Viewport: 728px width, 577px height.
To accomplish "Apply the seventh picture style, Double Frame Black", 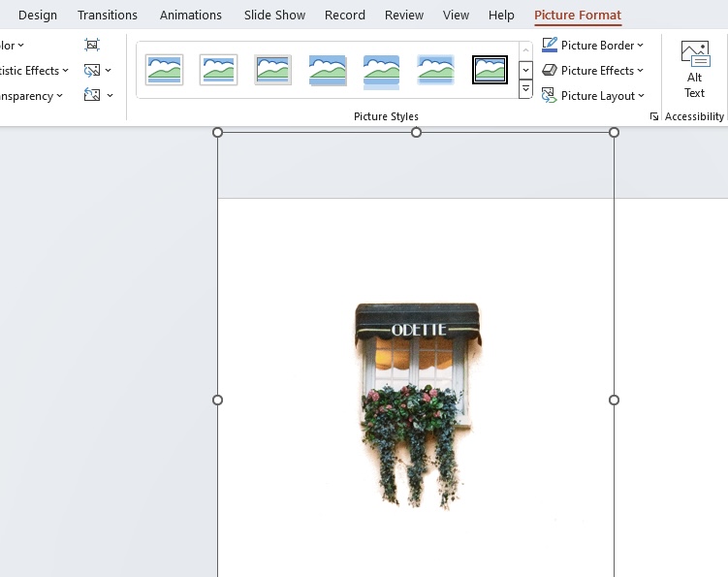I will coord(490,70).
